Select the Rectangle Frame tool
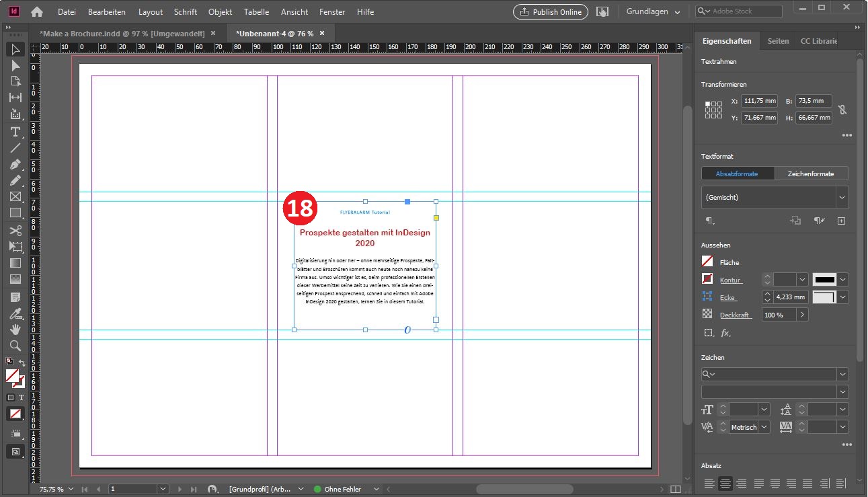 15,197
